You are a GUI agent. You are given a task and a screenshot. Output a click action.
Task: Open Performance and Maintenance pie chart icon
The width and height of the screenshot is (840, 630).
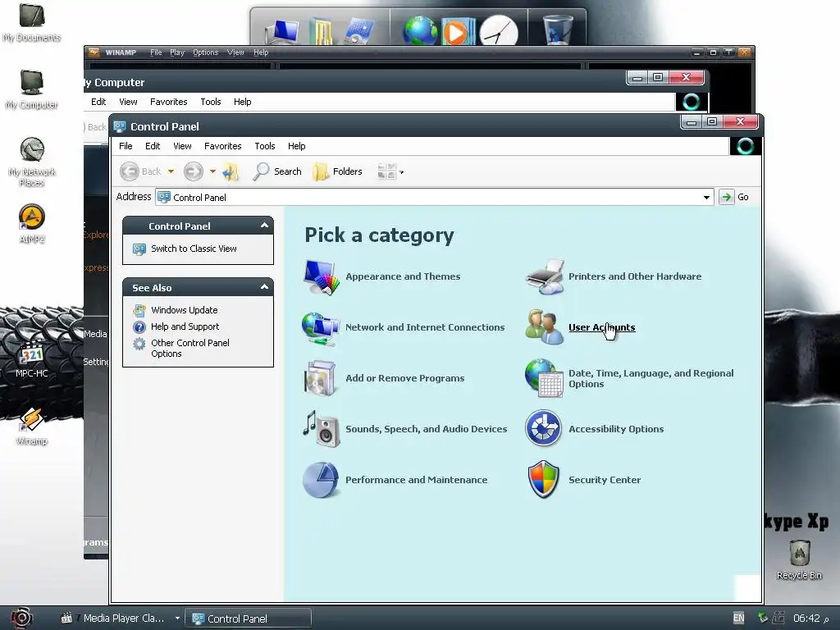pyautogui.click(x=321, y=480)
